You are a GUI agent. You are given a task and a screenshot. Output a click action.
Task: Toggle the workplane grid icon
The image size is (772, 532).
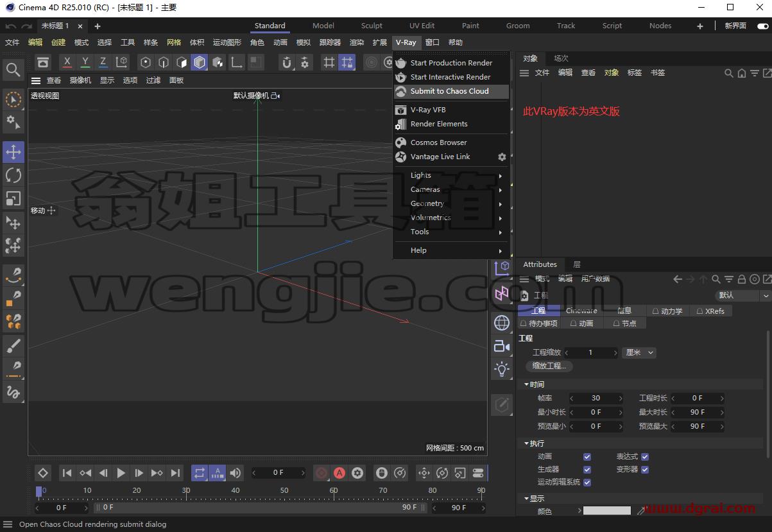pyautogui.click(x=329, y=62)
